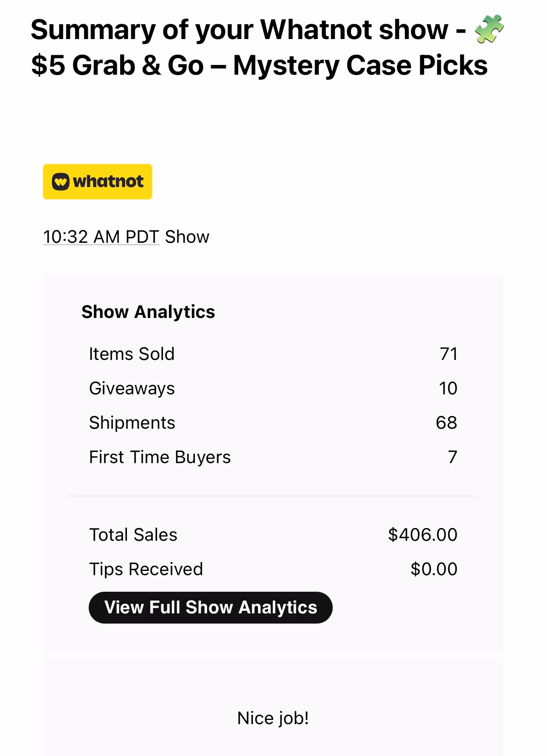Tap the puzzle piece emoji in title
547x756 pixels.
point(489,29)
